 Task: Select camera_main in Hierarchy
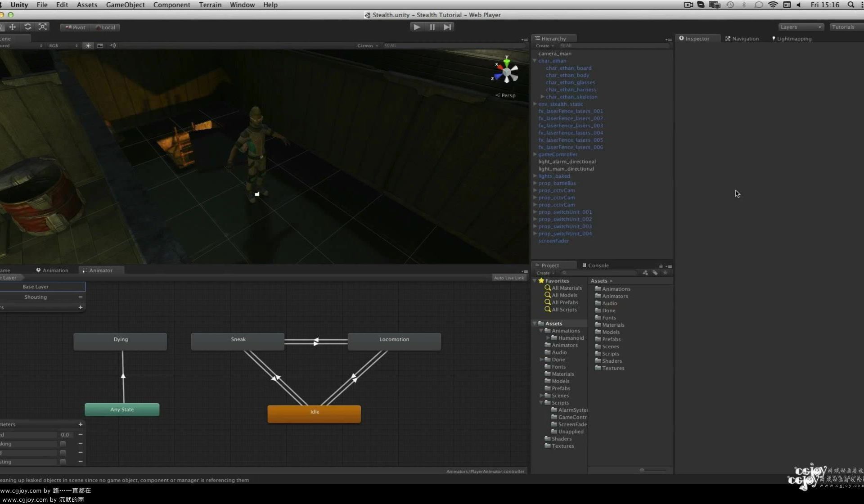pyautogui.click(x=554, y=54)
